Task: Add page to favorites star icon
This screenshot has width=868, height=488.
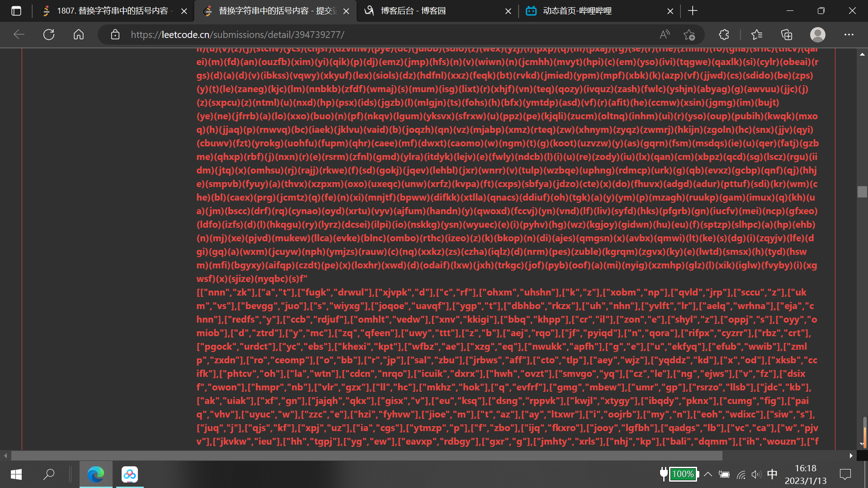Action: 689,34
